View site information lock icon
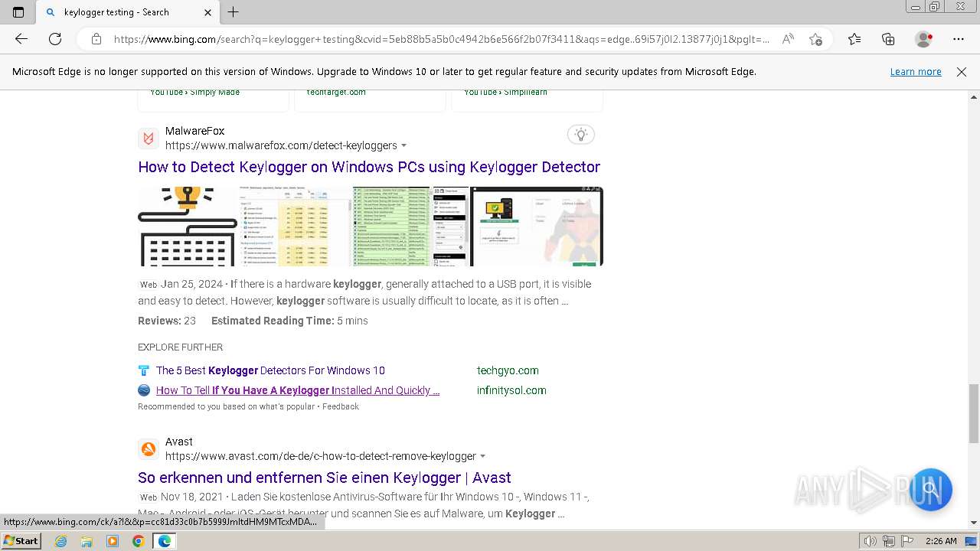The image size is (980, 551). click(x=96, y=39)
